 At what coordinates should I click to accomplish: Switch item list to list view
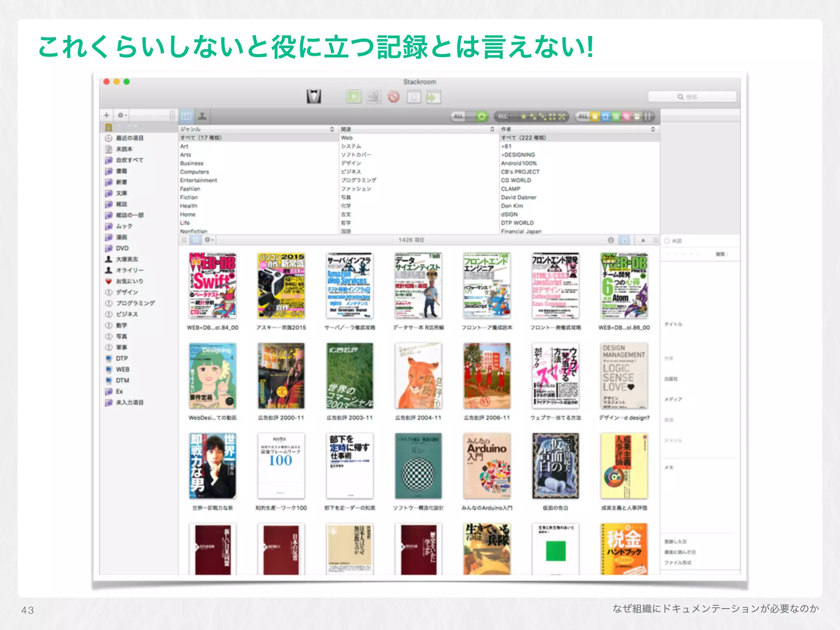[x=184, y=240]
